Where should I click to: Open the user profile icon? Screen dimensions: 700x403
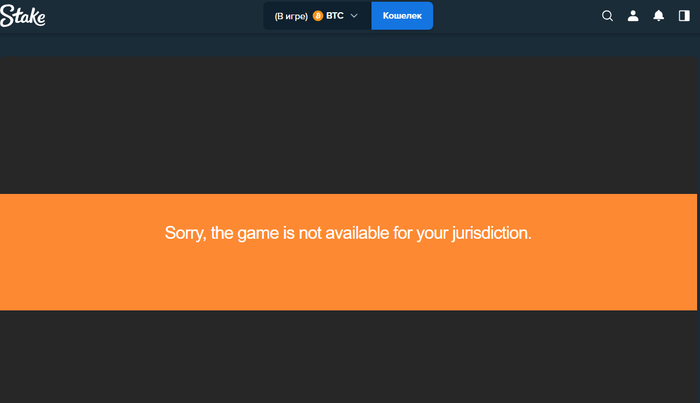click(x=633, y=16)
